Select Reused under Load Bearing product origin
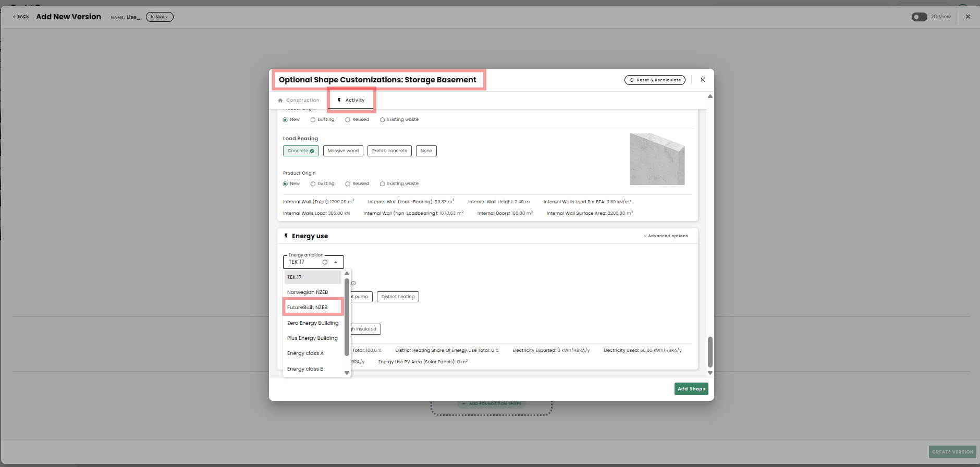The width and height of the screenshot is (980, 467). (348, 184)
